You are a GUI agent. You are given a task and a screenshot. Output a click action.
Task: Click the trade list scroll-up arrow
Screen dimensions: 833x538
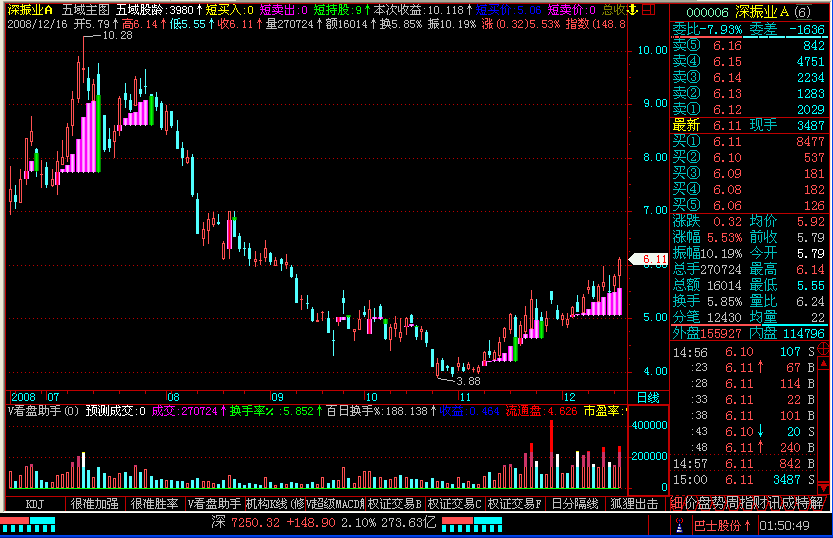[x=823, y=364]
